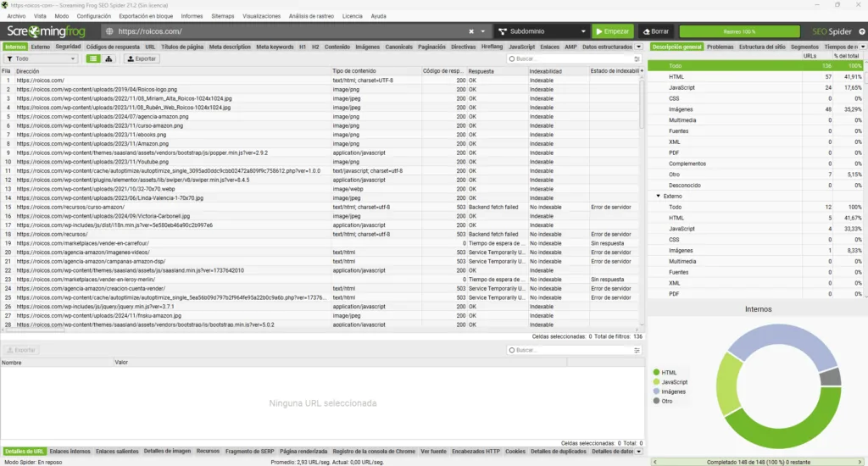Click the globe icon in URL bar
Viewport: 868px width, 466px height.
pyautogui.click(x=109, y=31)
